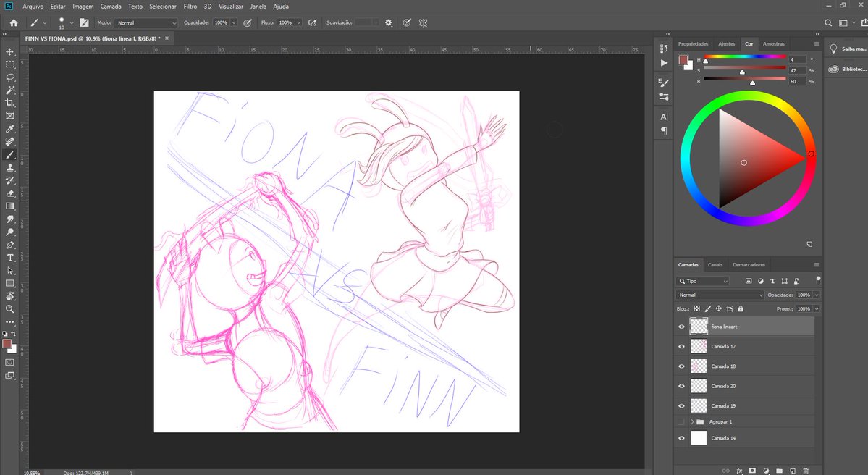The height and width of the screenshot is (475, 868).
Task: Show the Agrupar 1 group
Action: (x=681, y=422)
